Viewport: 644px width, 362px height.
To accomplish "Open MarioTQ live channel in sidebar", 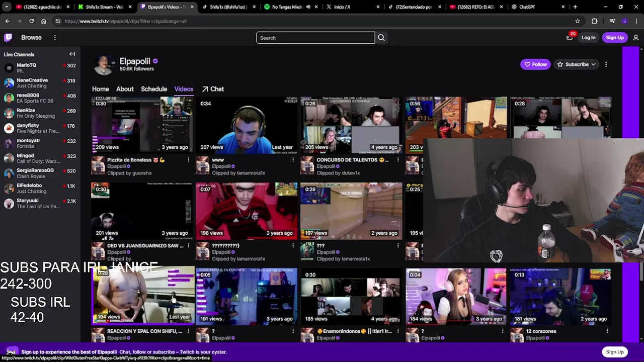I will (40, 68).
